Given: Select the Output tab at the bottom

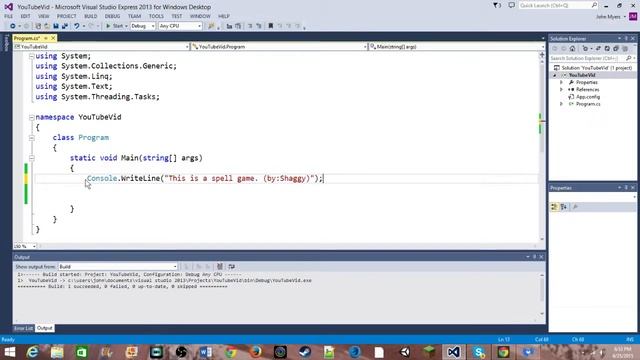Looking at the screenshot, I should (x=44, y=328).
